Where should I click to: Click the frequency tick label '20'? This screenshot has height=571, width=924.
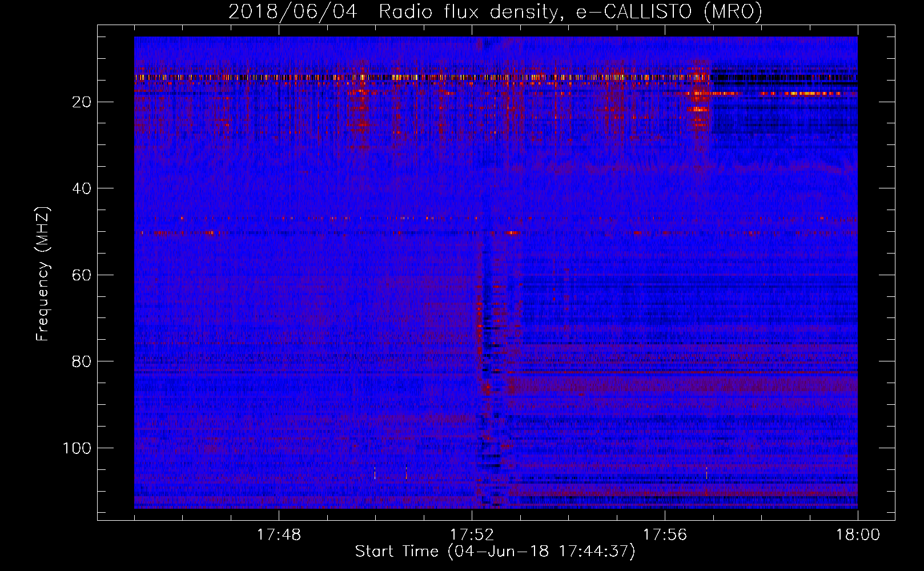pyautogui.click(x=82, y=102)
